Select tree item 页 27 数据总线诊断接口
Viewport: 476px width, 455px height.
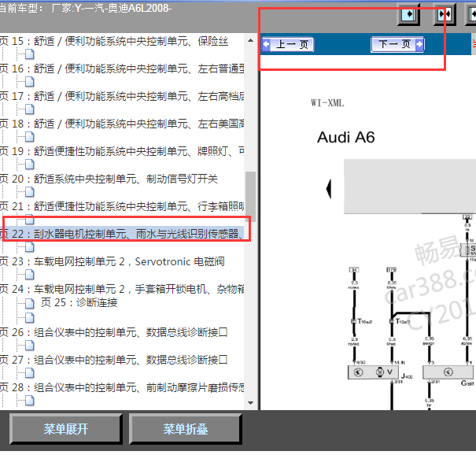pyautogui.click(x=113, y=360)
